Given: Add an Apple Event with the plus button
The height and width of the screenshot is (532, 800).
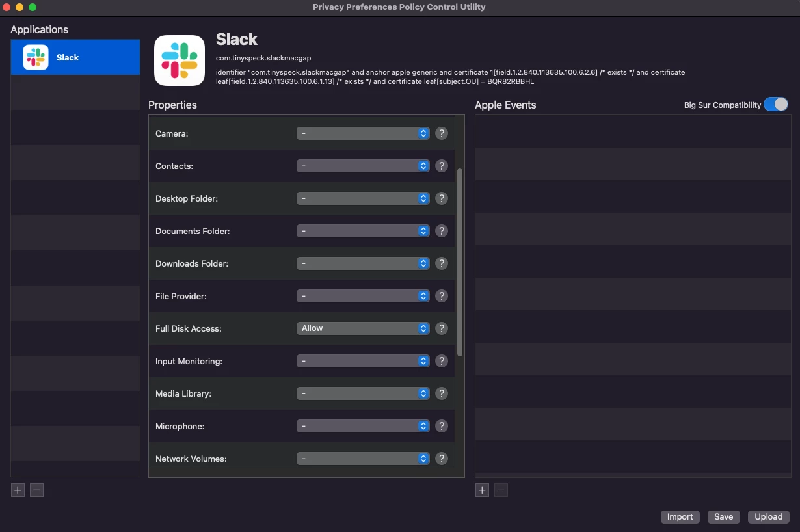Looking at the screenshot, I should 482,490.
